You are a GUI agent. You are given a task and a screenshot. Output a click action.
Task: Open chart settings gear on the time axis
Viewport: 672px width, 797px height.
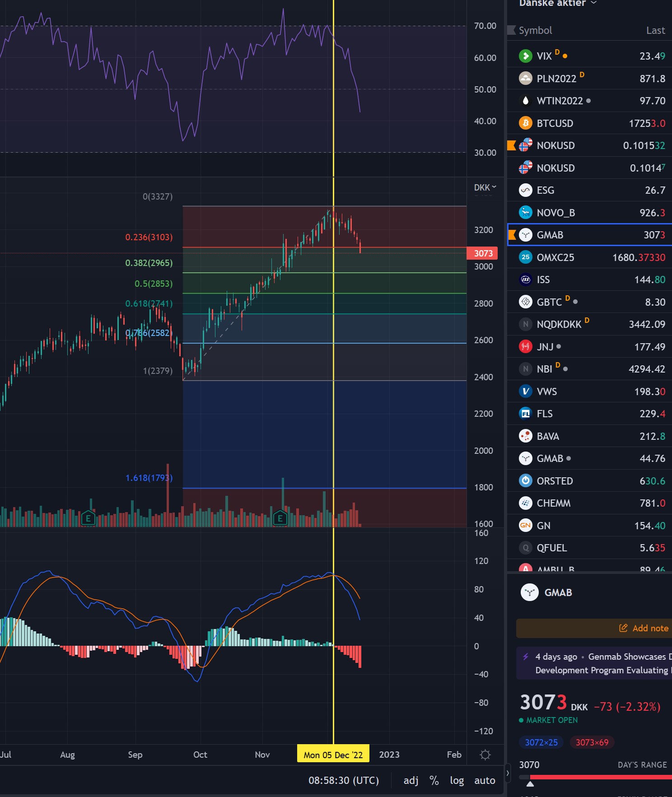pos(485,755)
